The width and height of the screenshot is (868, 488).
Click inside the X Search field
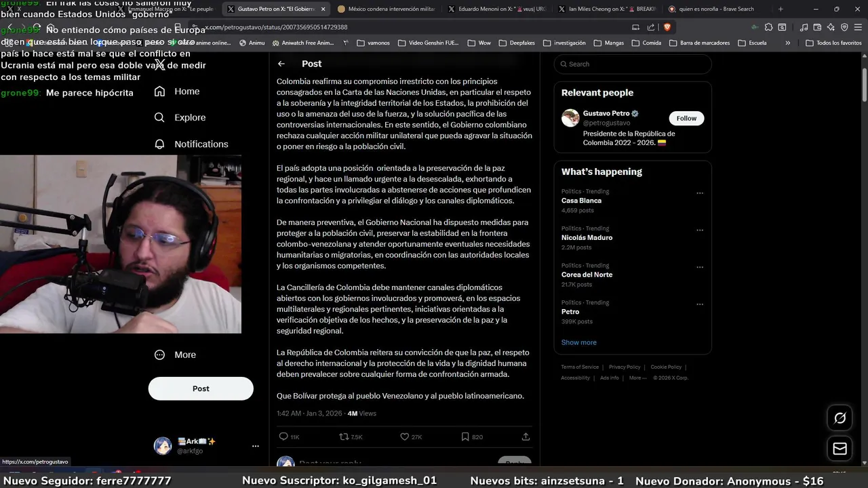[633, 64]
